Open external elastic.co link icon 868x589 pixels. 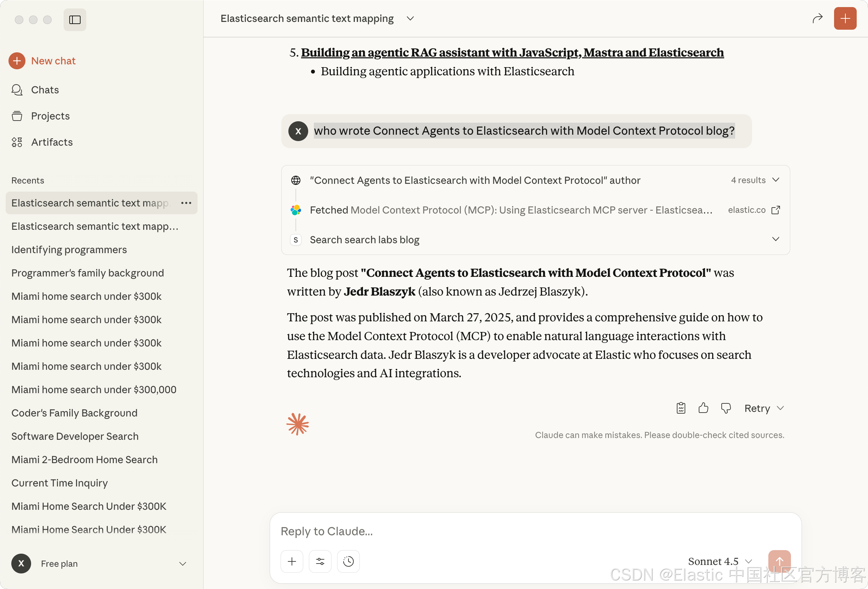click(776, 210)
